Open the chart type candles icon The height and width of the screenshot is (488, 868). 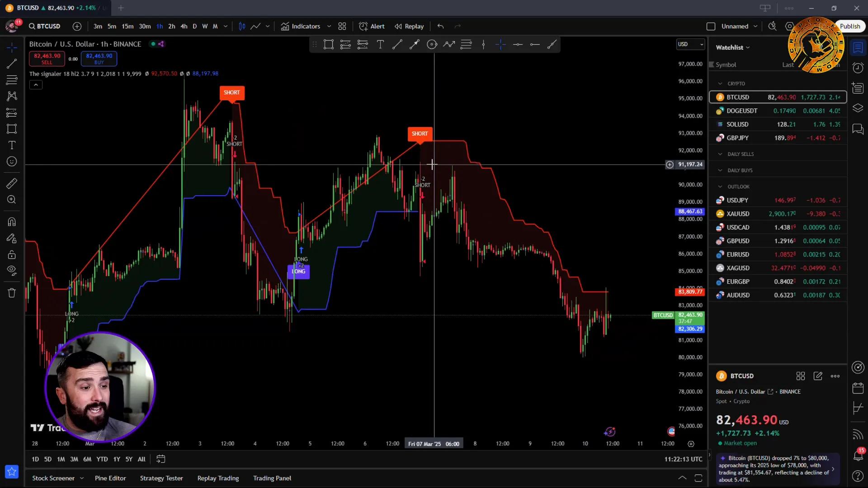242,26
